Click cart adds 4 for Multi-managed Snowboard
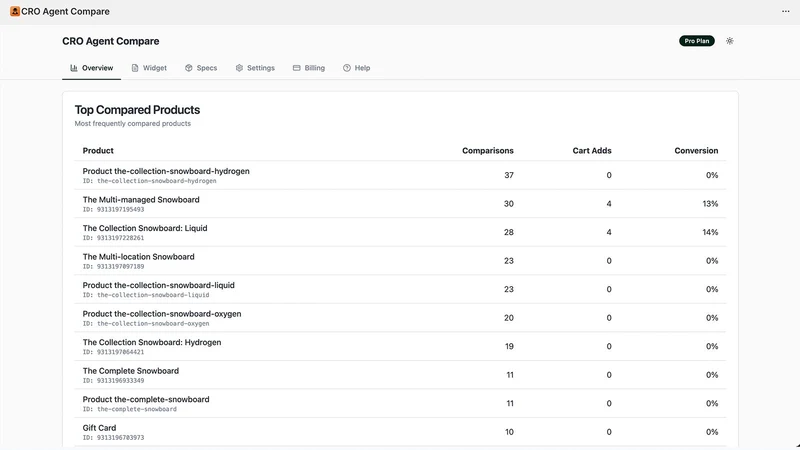The image size is (800, 450). (609, 204)
